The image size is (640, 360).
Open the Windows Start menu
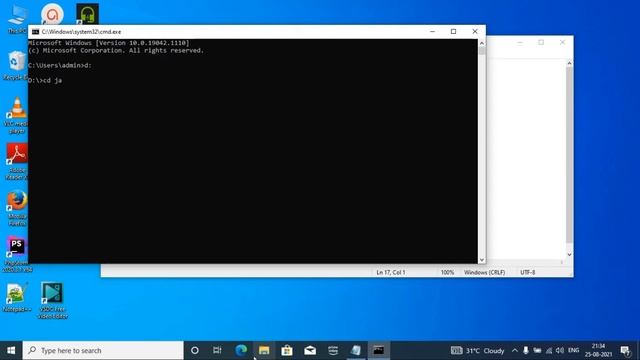click(11, 350)
